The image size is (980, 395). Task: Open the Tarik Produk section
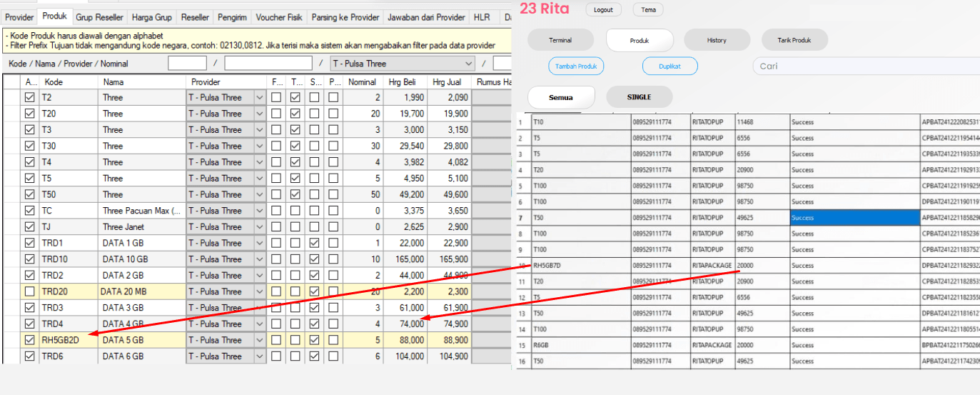(x=794, y=40)
